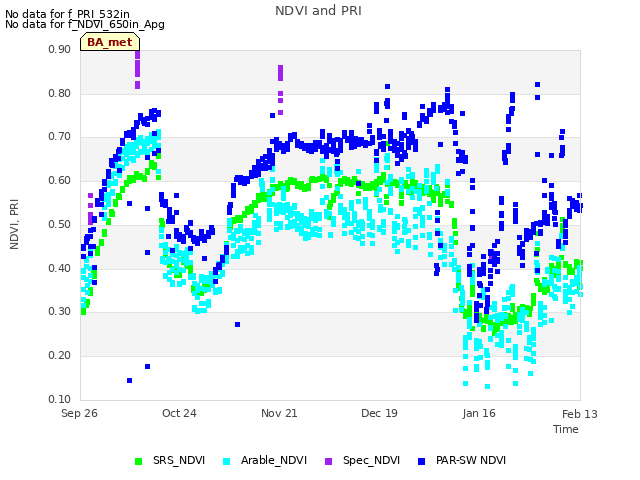Click the 0.10 y-axis tick label
640x480 pixels.
click(60, 399)
